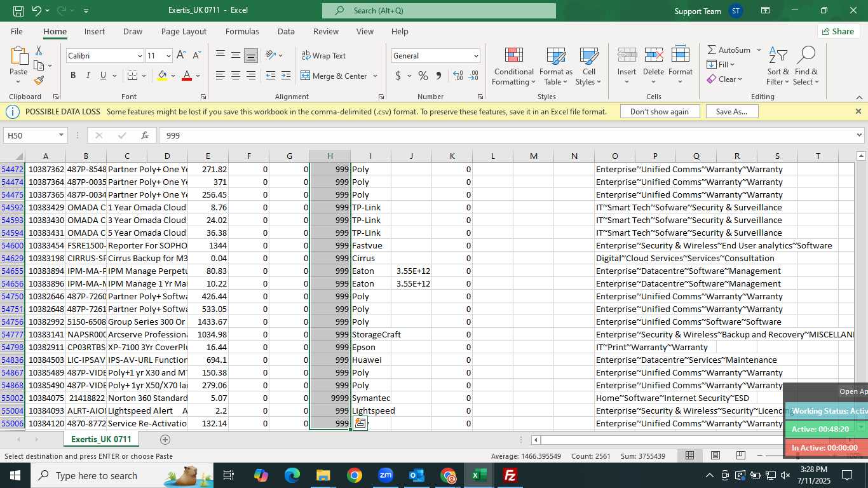Toggle Middle Align button
The image size is (868, 488).
pyautogui.click(x=236, y=55)
